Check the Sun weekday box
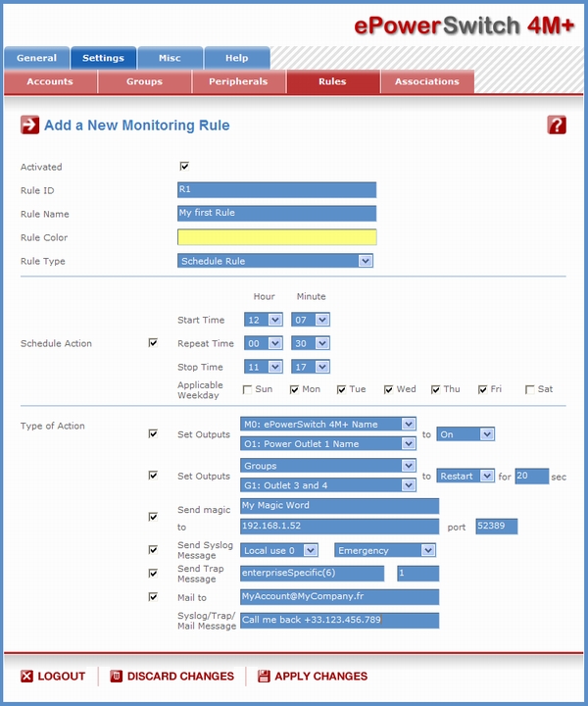 247,389
